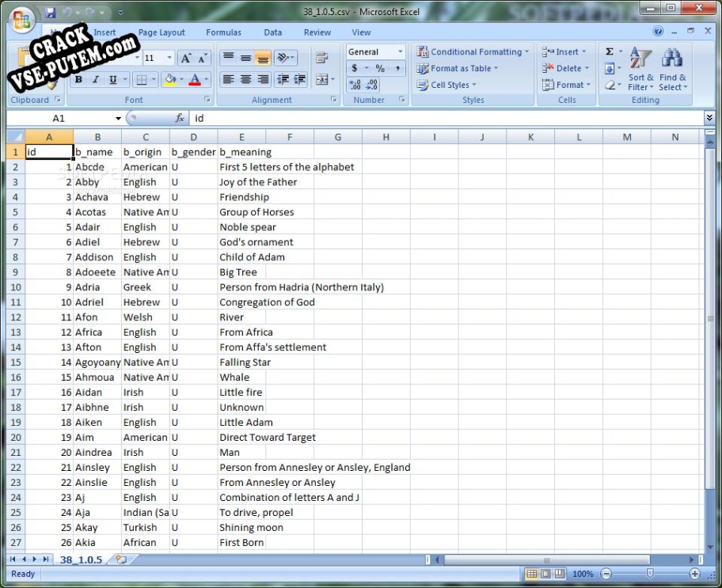722x588 pixels.
Task: Click the 100% zoom level button
Action: click(x=583, y=574)
